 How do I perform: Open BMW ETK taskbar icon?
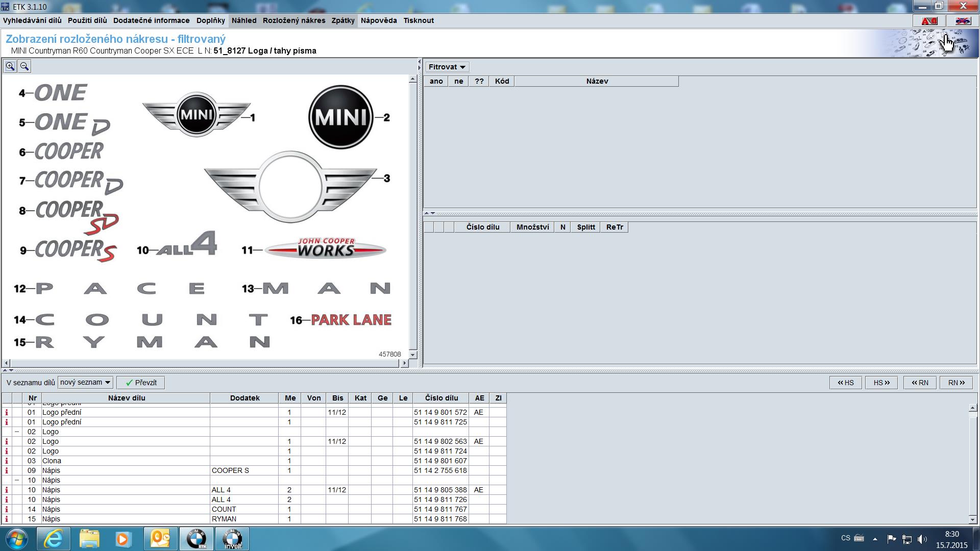pyautogui.click(x=196, y=539)
